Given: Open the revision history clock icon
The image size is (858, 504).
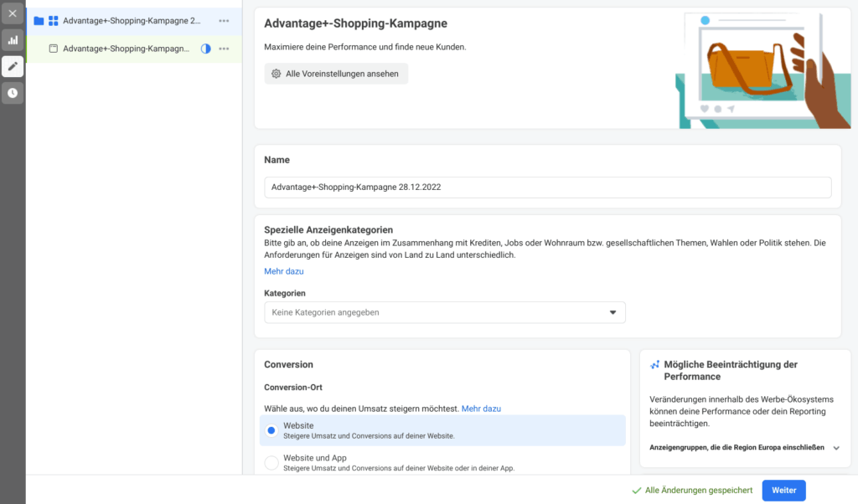Looking at the screenshot, I should tap(13, 93).
